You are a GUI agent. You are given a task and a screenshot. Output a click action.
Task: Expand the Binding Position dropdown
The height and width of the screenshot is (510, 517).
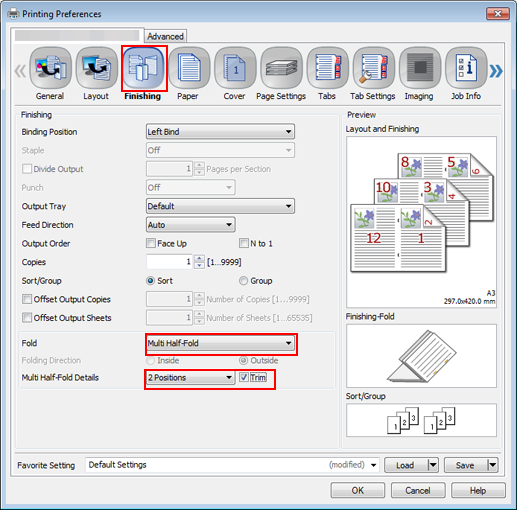[220, 132]
